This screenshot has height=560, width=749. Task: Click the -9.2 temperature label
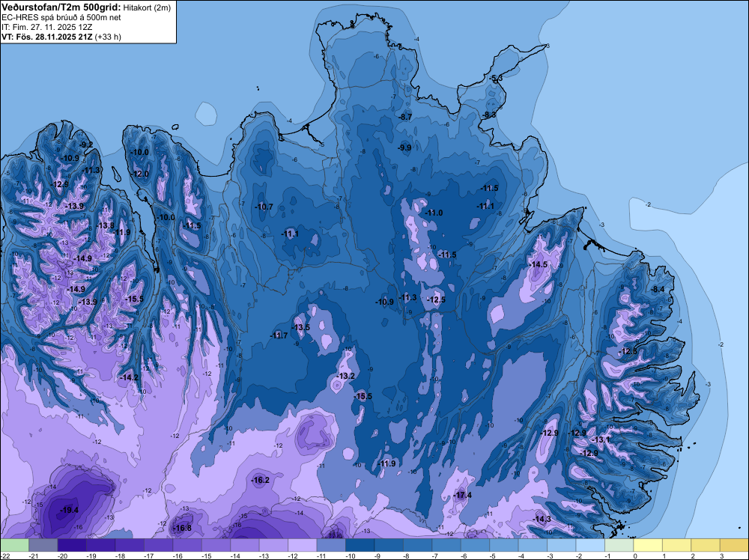point(86,144)
